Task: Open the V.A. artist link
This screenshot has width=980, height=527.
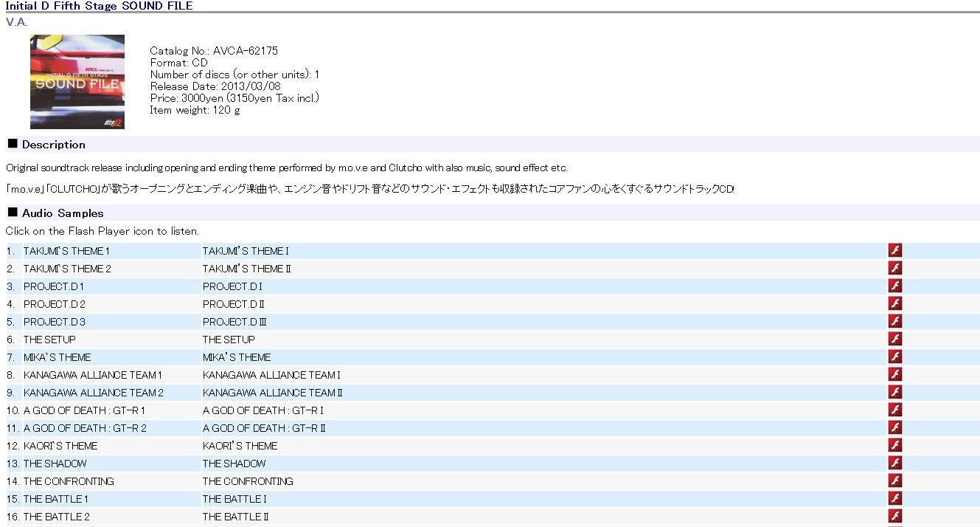Action: (16, 21)
